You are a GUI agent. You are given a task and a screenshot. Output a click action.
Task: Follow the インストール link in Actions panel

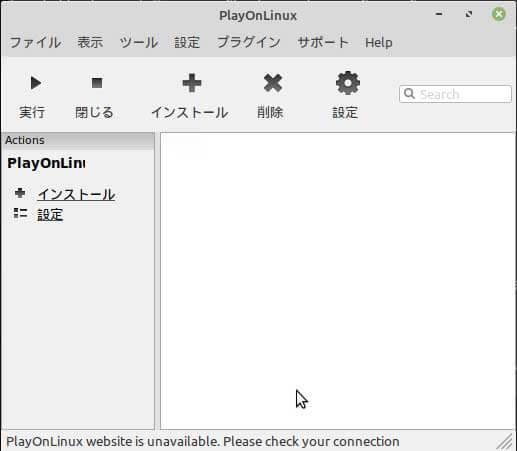pyautogui.click(x=76, y=194)
